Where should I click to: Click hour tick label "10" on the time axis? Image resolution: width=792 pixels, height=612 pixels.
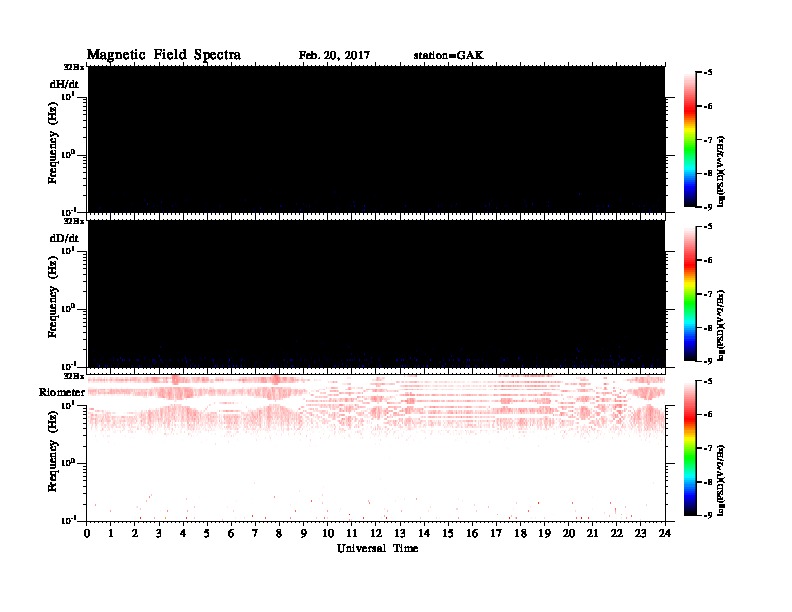click(x=328, y=533)
